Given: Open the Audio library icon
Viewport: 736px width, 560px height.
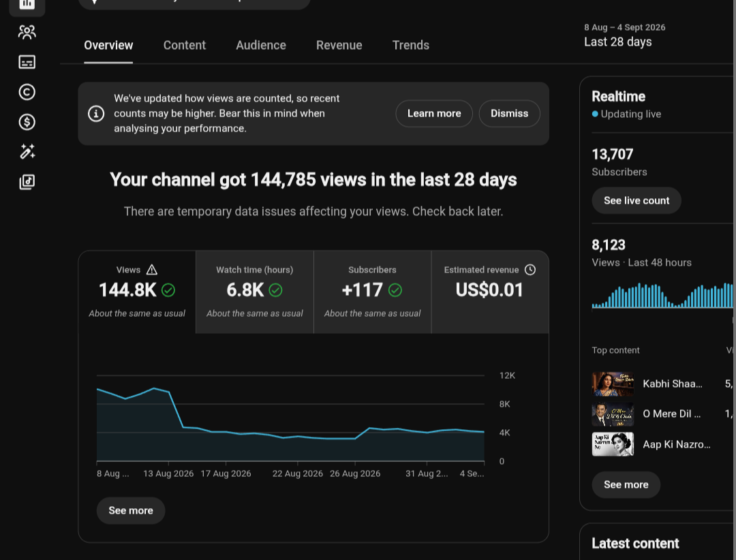Looking at the screenshot, I should pos(27,182).
